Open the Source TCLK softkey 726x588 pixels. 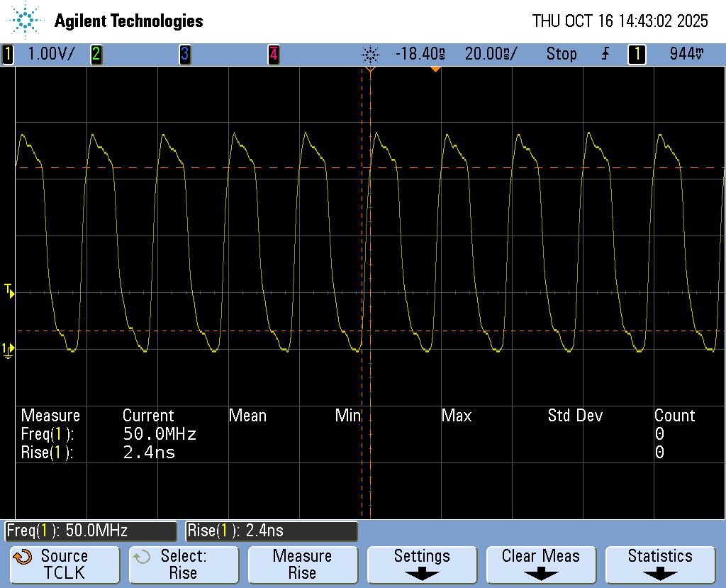(65, 565)
